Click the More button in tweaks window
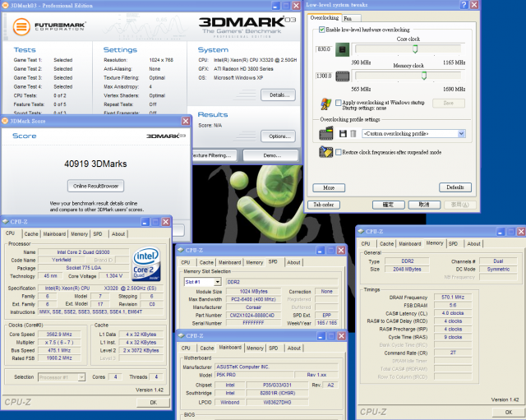 tap(329, 187)
